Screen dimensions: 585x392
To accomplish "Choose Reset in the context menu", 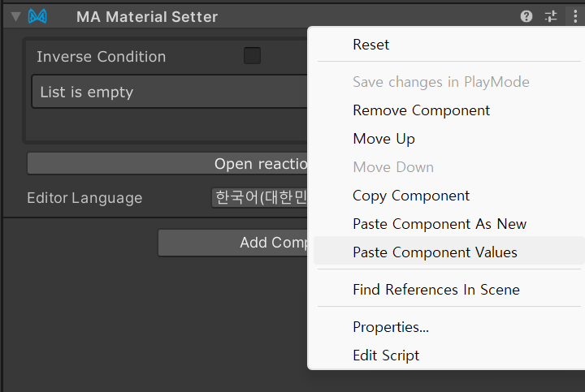I will click(x=448, y=45).
